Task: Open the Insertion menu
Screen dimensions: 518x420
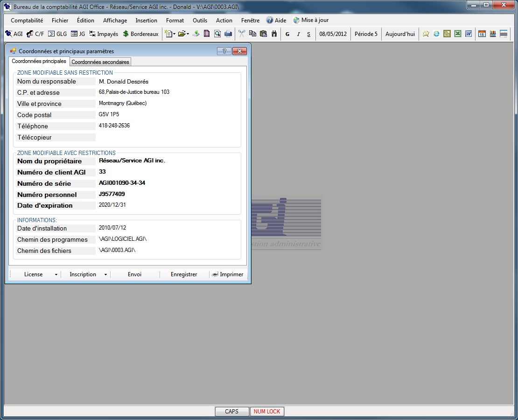Action: [147, 21]
